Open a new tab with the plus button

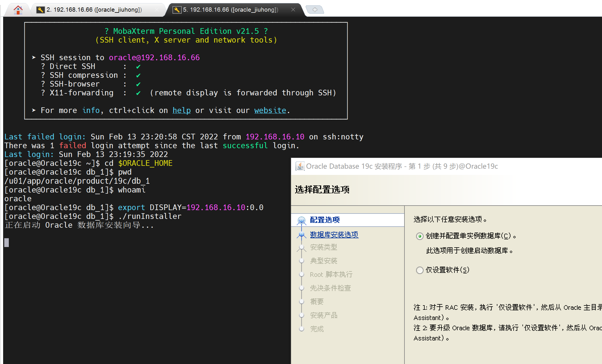[x=315, y=10]
